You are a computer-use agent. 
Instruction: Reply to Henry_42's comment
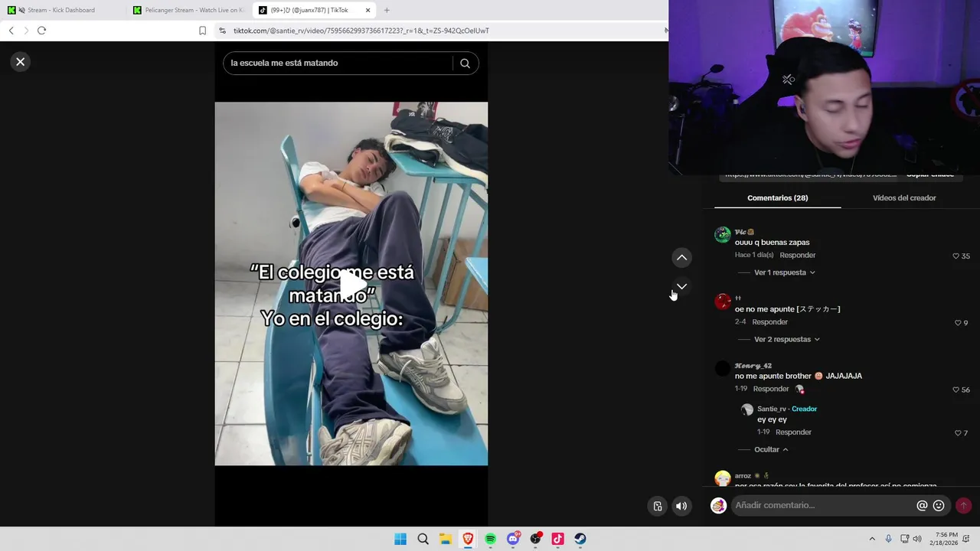click(771, 389)
